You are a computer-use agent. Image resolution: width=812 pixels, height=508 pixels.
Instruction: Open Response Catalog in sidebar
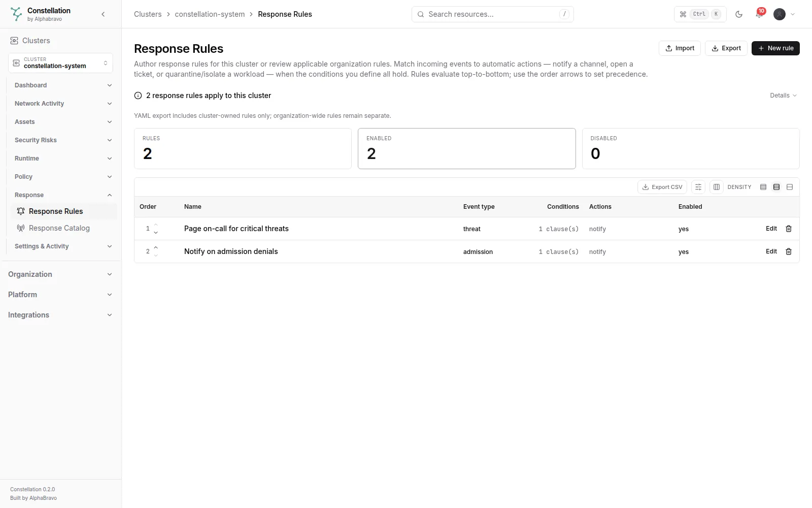[x=63, y=228]
